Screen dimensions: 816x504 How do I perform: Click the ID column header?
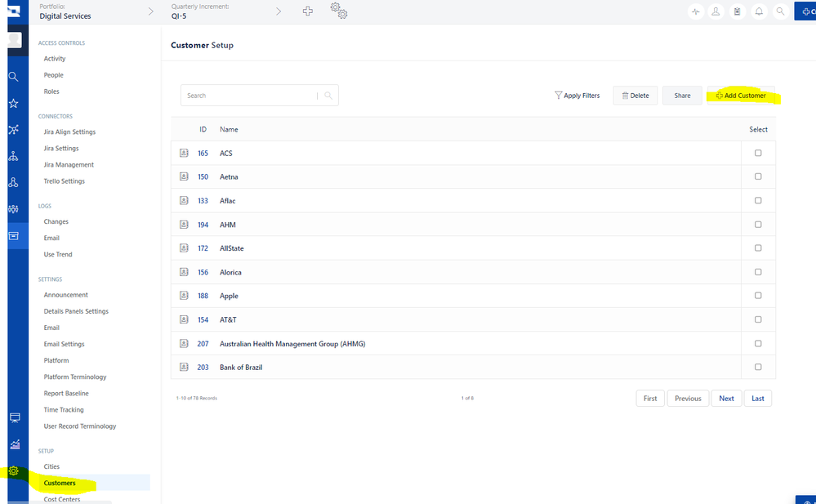[x=203, y=129]
